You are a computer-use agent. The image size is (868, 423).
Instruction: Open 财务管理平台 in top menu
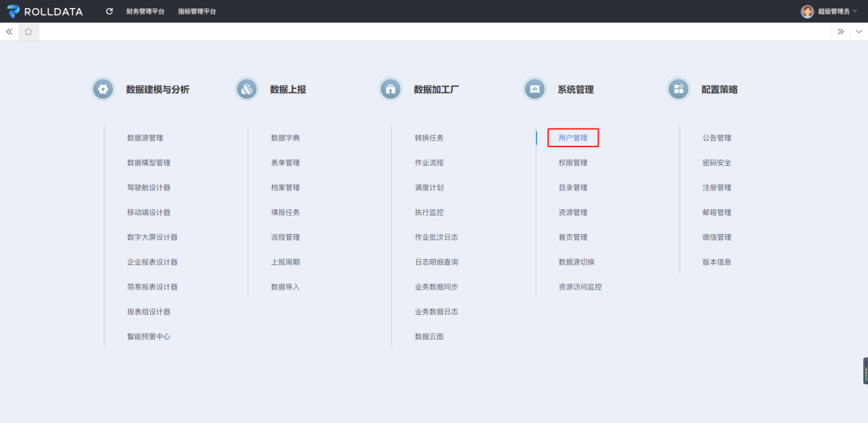point(145,12)
